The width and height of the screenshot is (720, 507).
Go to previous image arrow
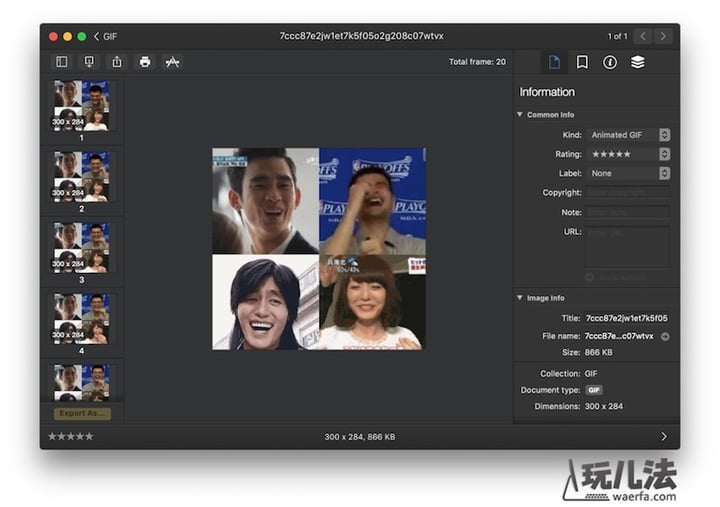coord(643,36)
